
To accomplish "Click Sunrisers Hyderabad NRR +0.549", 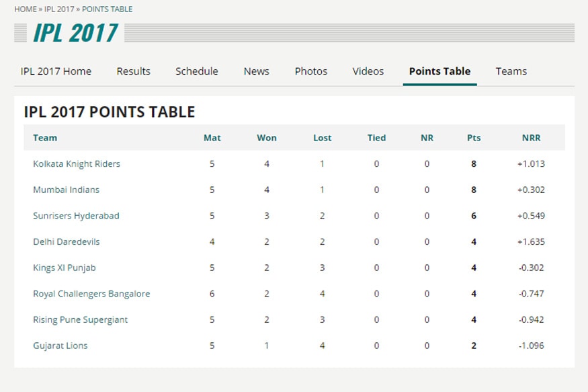I will [x=531, y=216].
